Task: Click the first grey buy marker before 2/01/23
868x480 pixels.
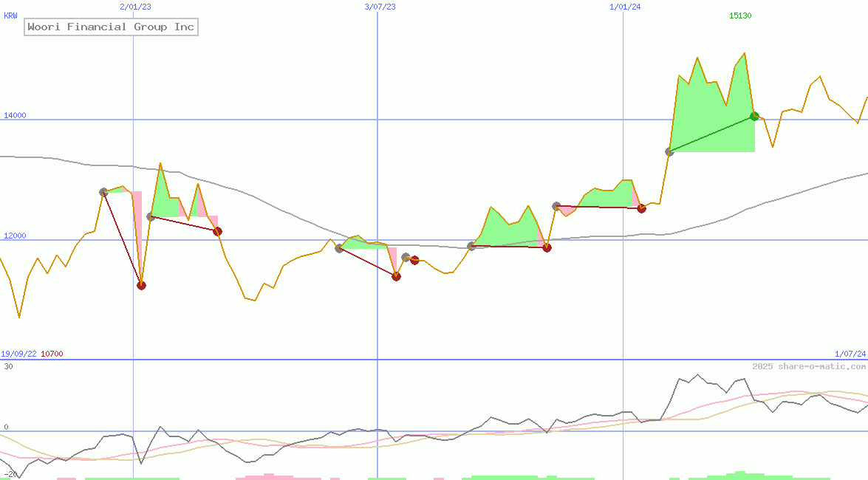Action: click(x=103, y=192)
